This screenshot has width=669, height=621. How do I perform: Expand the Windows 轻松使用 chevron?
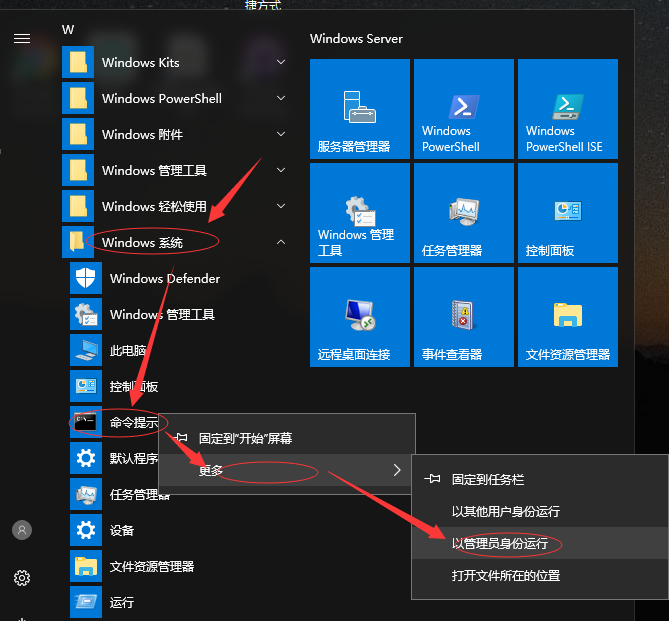pos(281,206)
